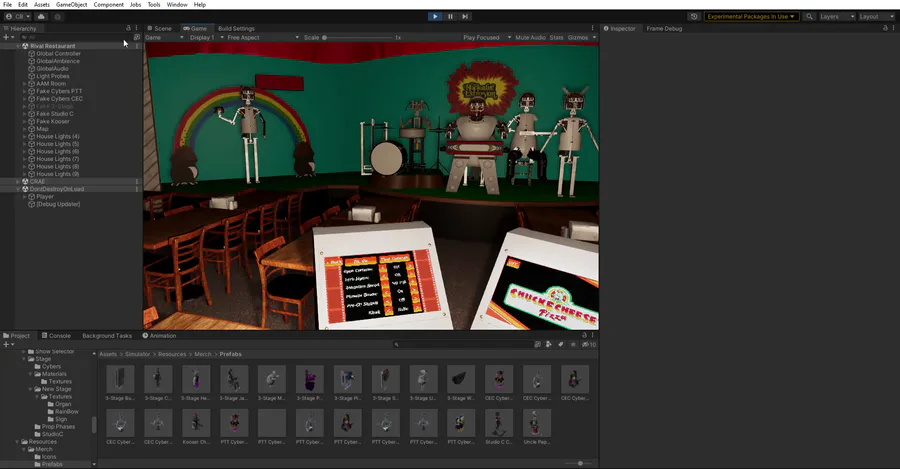Open the Component menu
900x469 pixels.
[x=108, y=5]
